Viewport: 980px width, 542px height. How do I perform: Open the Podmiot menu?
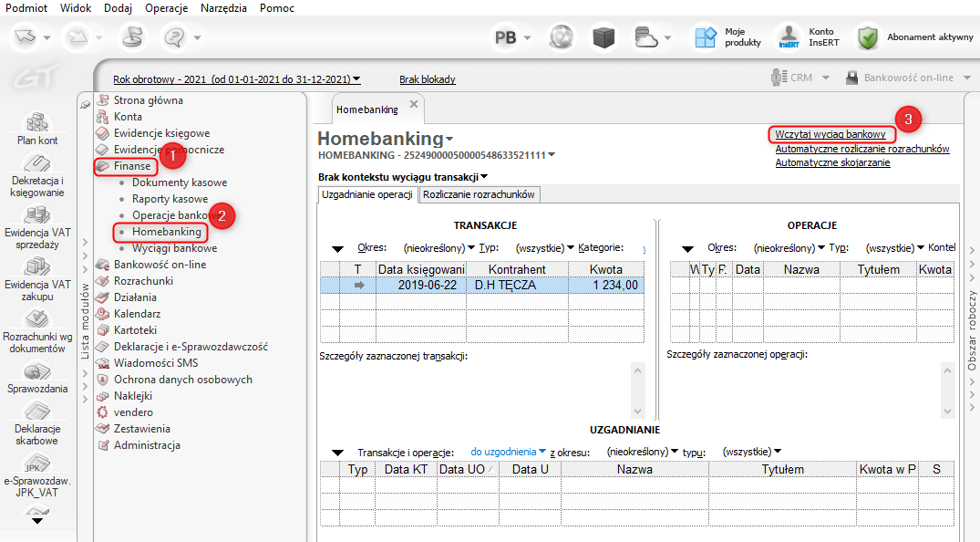tap(26, 8)
